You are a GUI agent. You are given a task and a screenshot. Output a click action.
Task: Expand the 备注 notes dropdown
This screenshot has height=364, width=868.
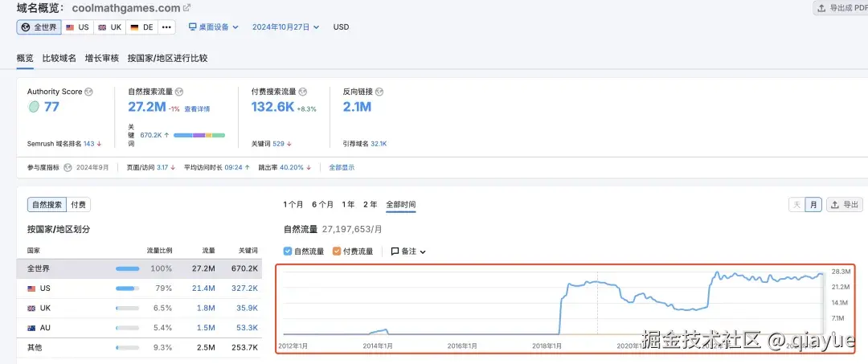[408, 252]
